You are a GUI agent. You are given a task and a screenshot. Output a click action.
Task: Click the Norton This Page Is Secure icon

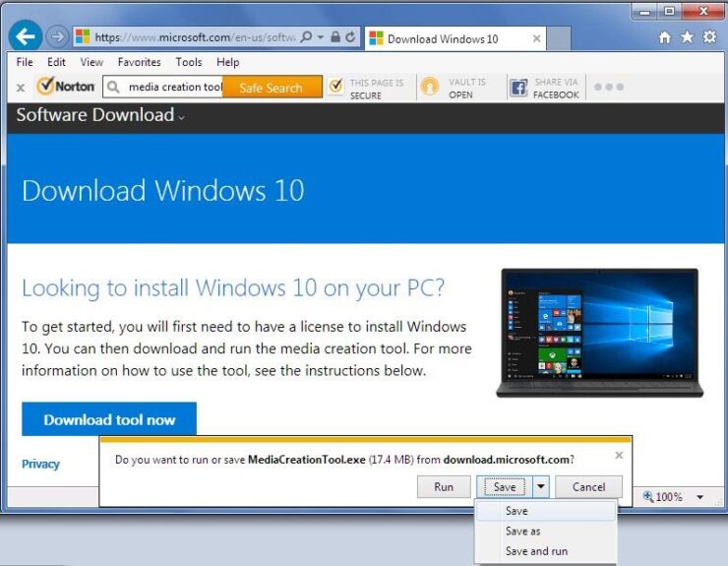pos(336,88)
